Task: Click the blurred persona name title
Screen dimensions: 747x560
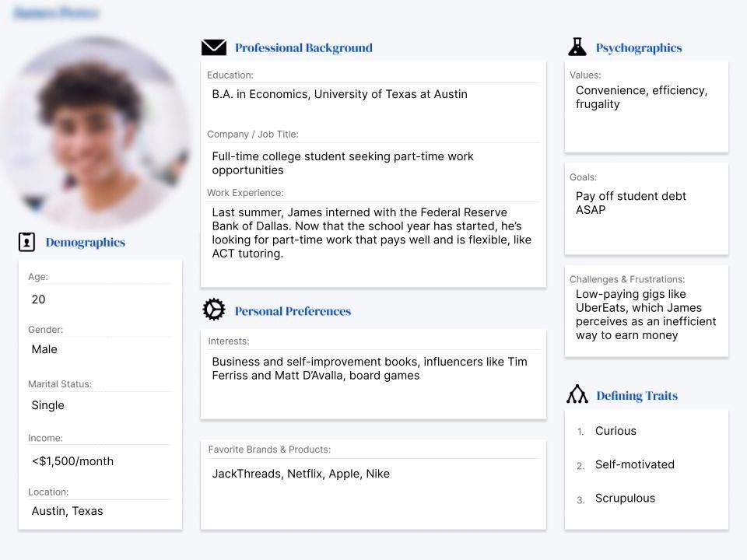Action: tap(56, 13)
